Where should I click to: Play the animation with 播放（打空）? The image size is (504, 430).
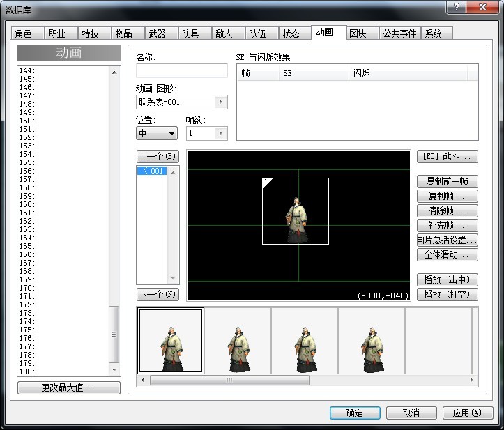pos(447,294)
